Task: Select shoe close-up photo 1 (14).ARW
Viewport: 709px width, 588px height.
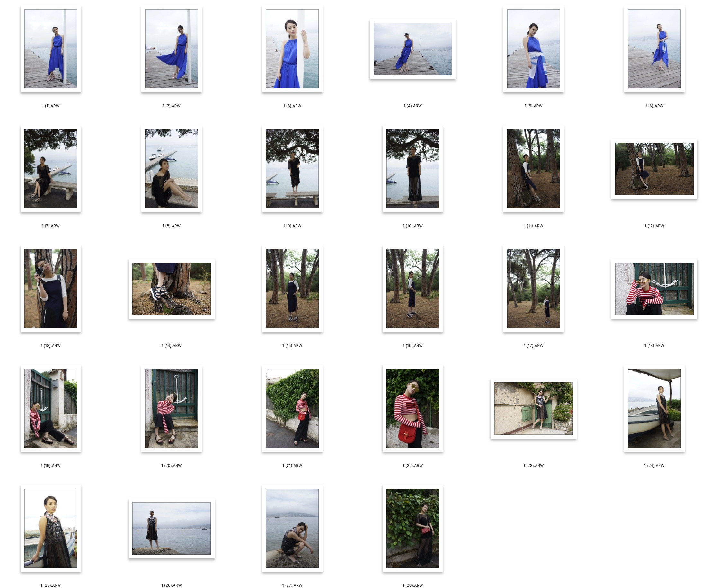Action: pyautogui.click(x=171, y=289)
